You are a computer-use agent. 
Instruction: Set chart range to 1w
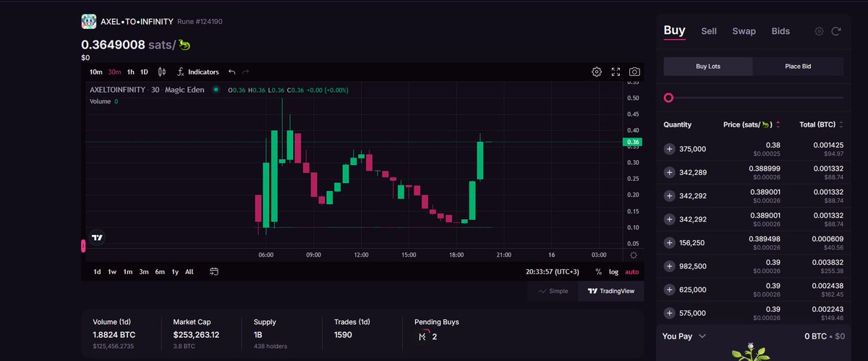point(112,272)
